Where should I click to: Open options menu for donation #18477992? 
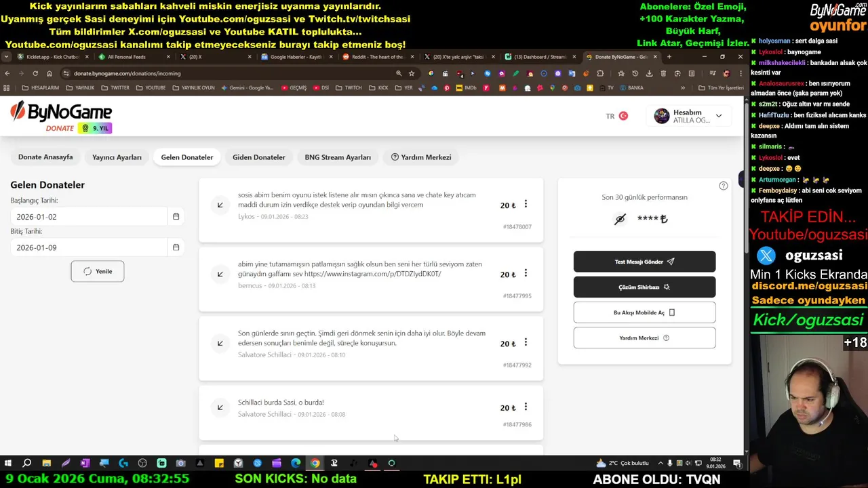click(526, 342)
